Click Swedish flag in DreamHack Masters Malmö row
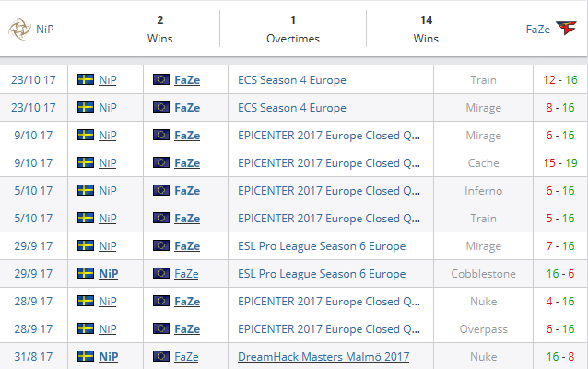The height and width of the screenshot is (369, 588). point(87,357)
